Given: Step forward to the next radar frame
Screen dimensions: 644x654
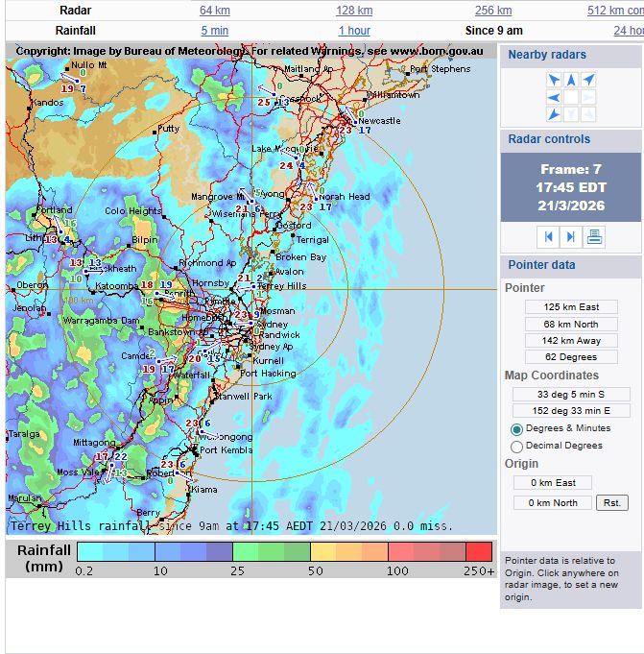Looking at the screenshot, I should [x=571, y=236].
